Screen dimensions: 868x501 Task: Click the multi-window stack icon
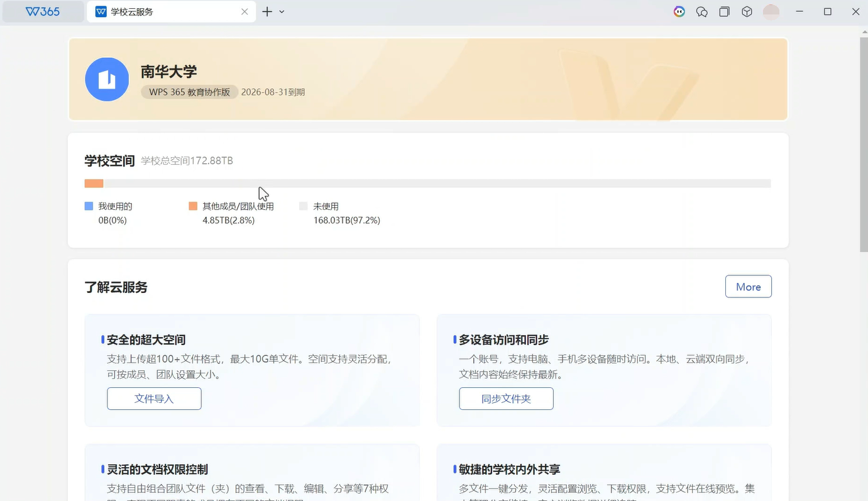725,11
